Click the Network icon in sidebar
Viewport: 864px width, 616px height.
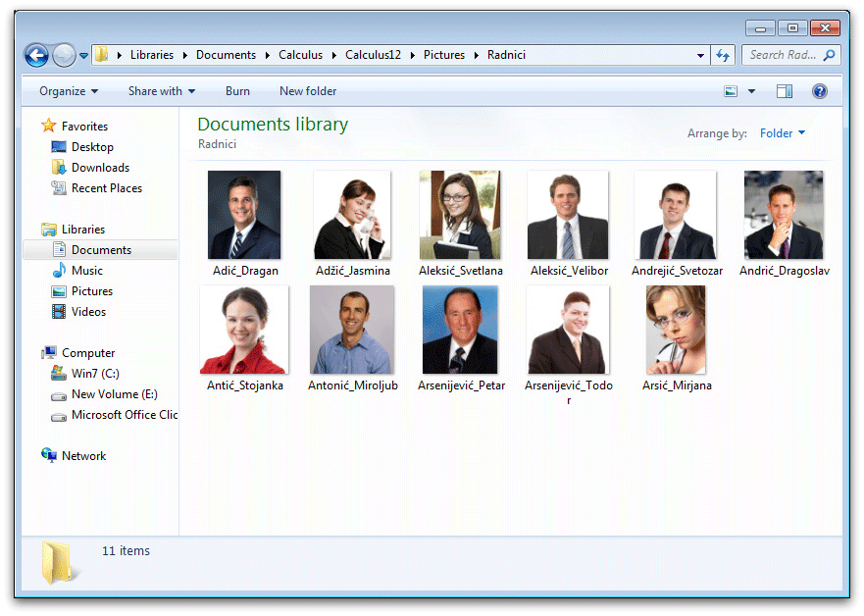(49, 456)
